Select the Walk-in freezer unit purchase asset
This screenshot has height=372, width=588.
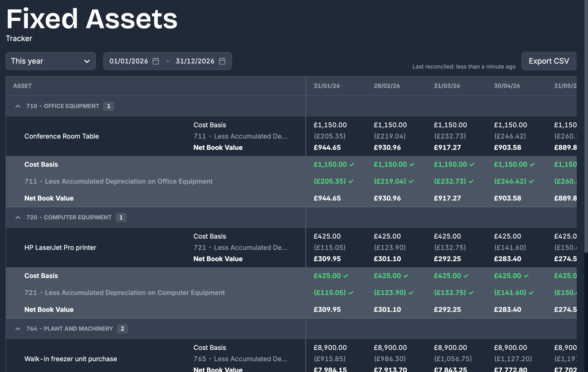[x=71, y=359]
